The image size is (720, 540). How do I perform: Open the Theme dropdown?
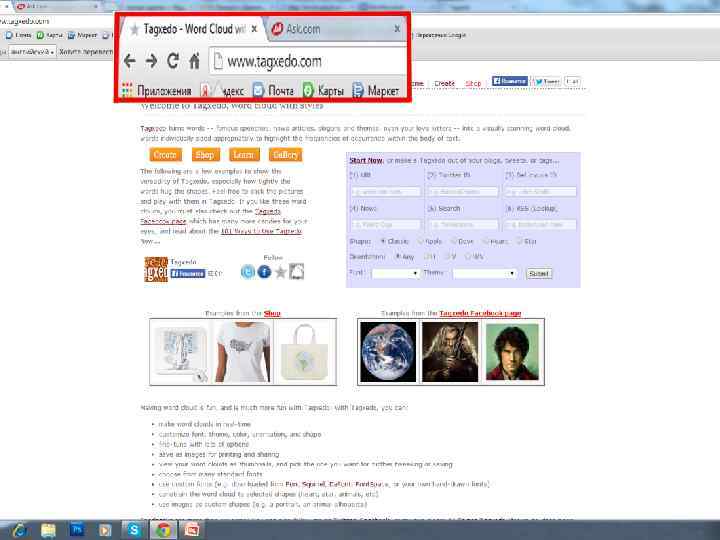click(x=484, y=273)
